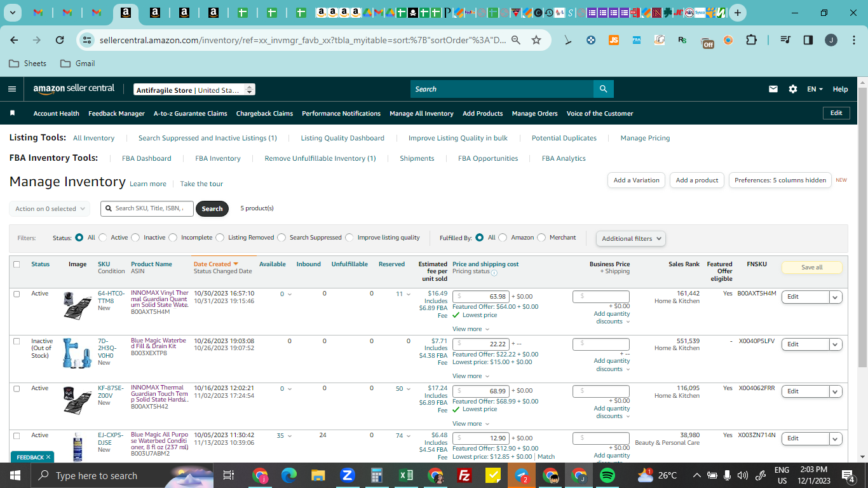
Task: Open Microsoft Edge from the taskbar
Action: [289, 475]
